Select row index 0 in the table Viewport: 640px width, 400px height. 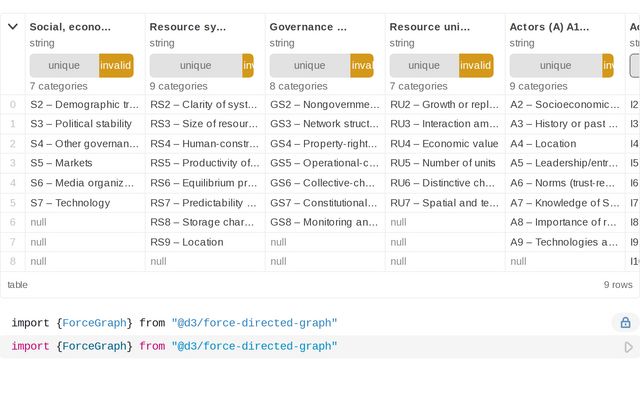tap(13, 104)
